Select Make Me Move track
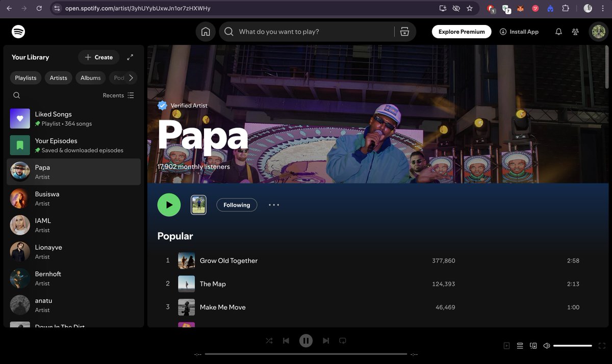612x364 pixels. tap(377, 307)
